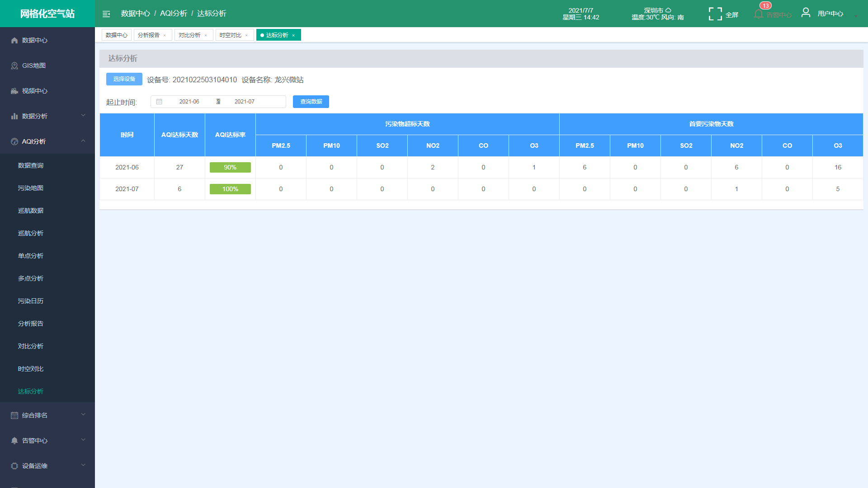The width and height of the screenshot is (868, 488).
Task: Click the AQI达标天数 column header
Action: click(179, 135)
